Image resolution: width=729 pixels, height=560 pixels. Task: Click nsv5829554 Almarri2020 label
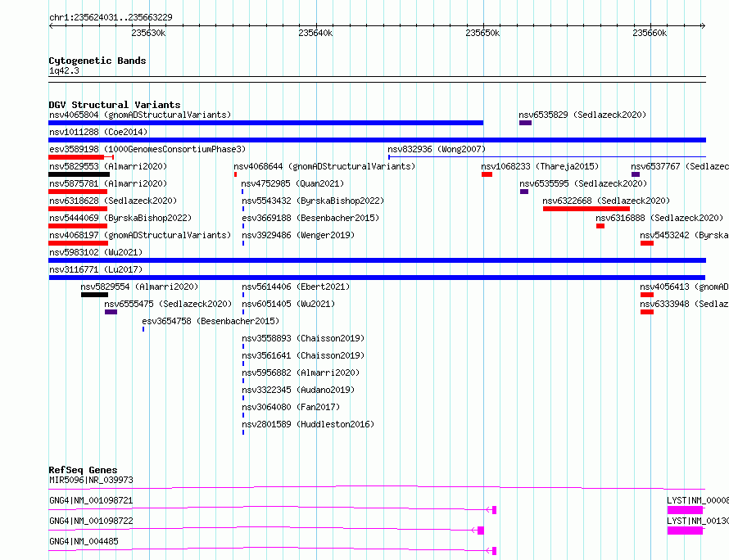[x=139, y=287]
